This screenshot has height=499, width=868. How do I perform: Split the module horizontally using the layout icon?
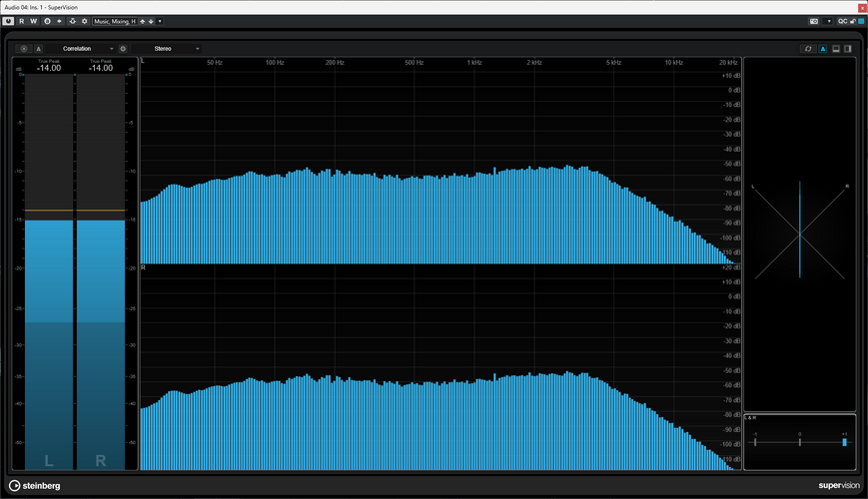pyautogui.click(x=836, y=49)
